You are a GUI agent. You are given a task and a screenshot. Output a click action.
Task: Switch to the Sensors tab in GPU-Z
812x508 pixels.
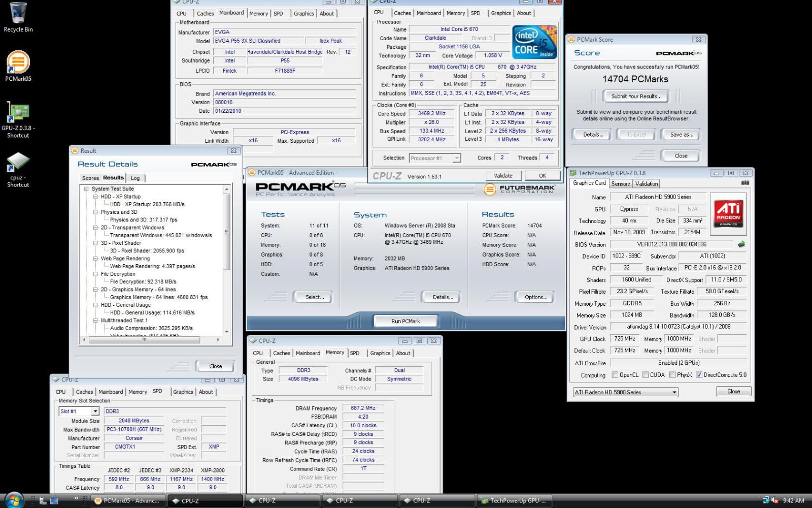tap(620, 184)
